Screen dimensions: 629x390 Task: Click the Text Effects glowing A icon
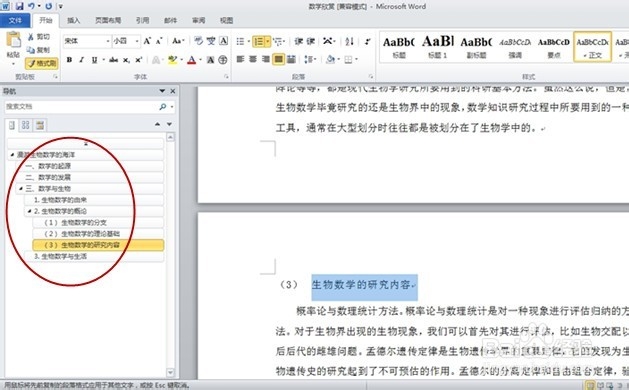(x=156, y=60)
